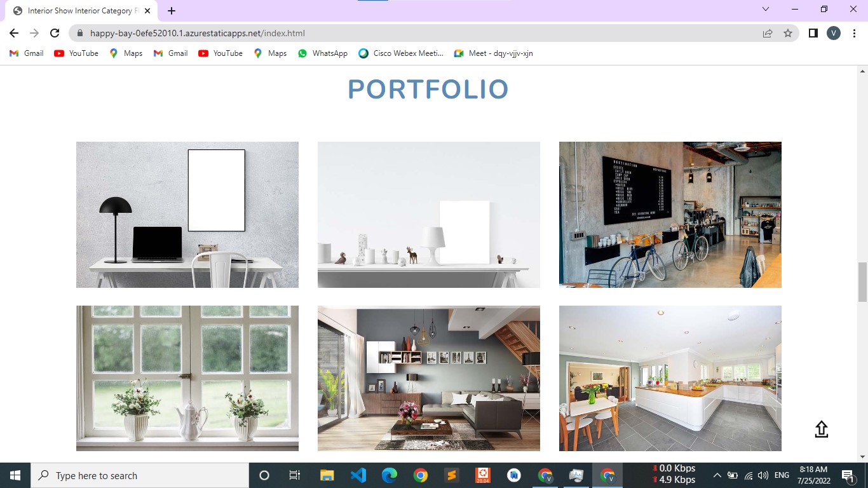Image resolution: width=868 pixels, height=488 pixels.
Task: Open the tab search dropdown chevron
Action: pyautogui.click(x=766, y=10)
